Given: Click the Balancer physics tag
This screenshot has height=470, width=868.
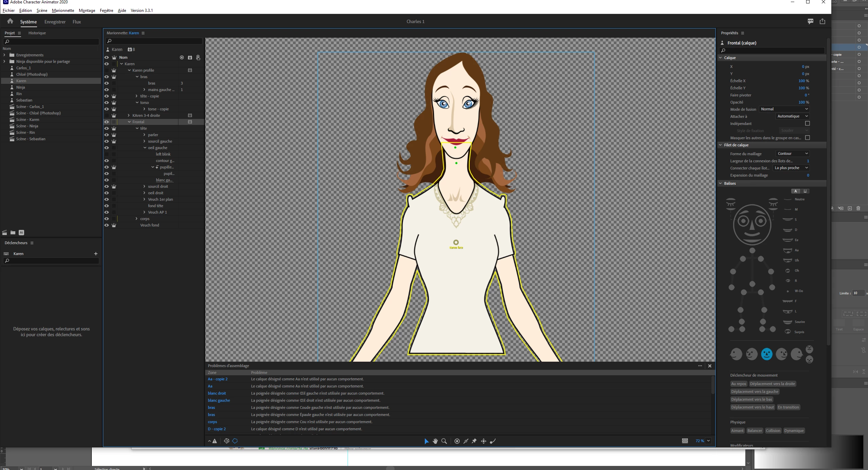Looking at the screenshot, I should [754, 431].
